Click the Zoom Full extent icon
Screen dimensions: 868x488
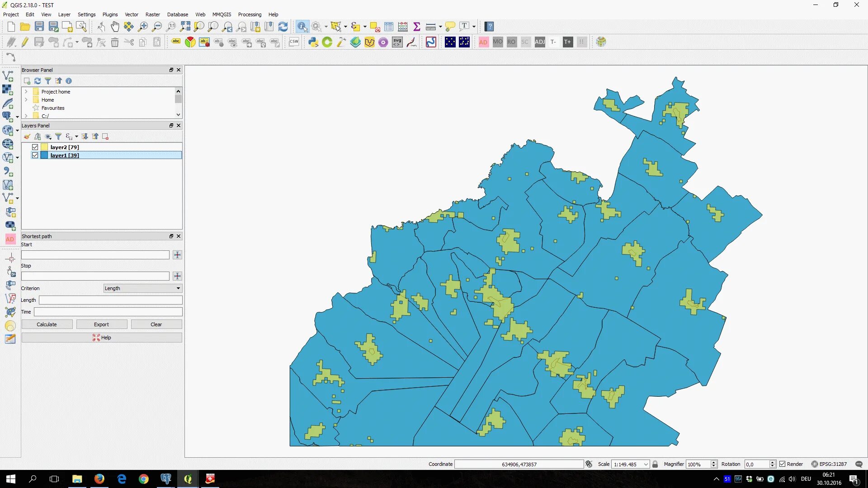pos(185,27)
